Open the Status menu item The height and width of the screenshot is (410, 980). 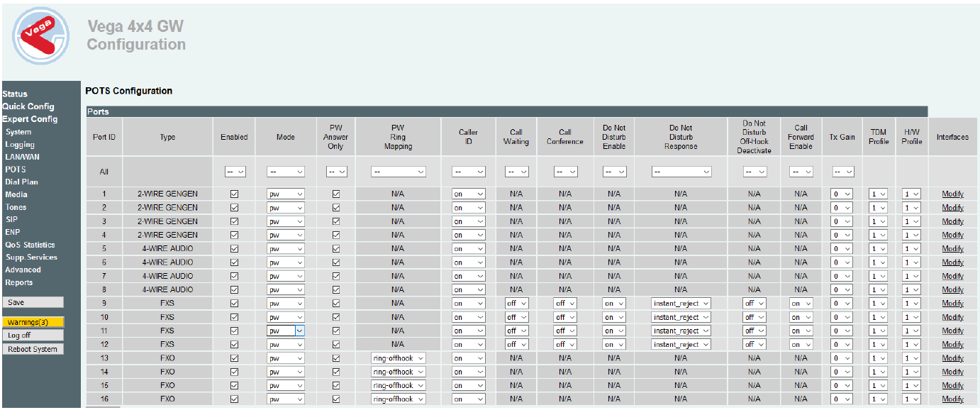coord(15,94)
